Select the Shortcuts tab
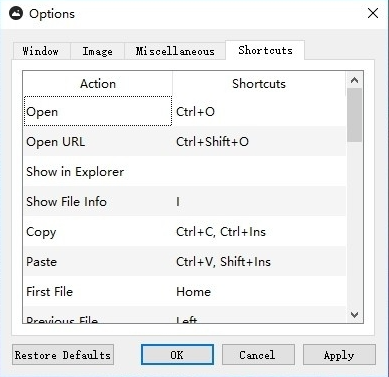This screenshot has height=377, width=389. click(265, 50)
